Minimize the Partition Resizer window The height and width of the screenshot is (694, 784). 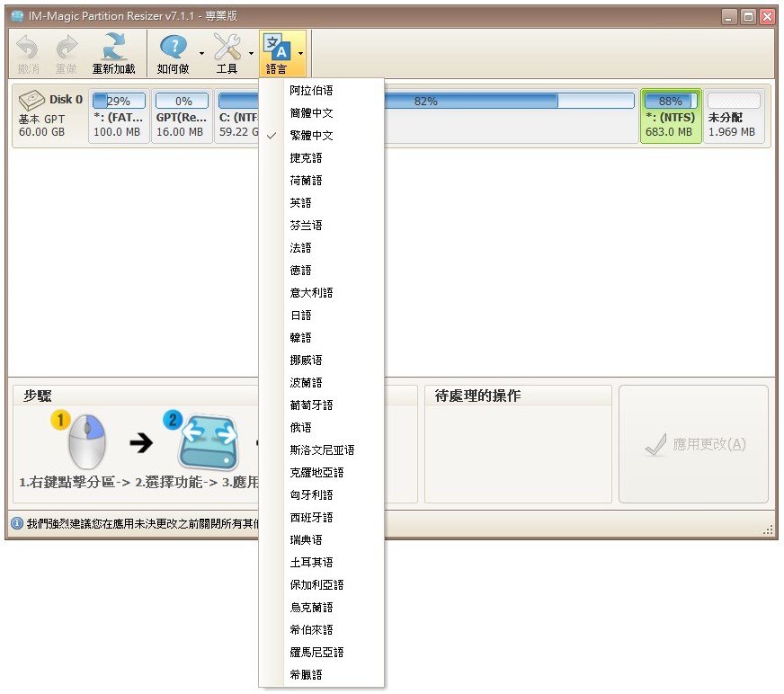coord(729,17)
